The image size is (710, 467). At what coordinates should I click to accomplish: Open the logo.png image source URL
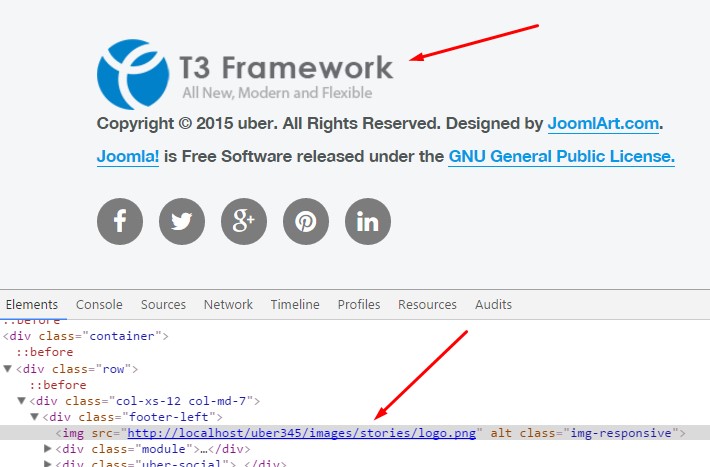pyautogui.click(x=302, y=433)
